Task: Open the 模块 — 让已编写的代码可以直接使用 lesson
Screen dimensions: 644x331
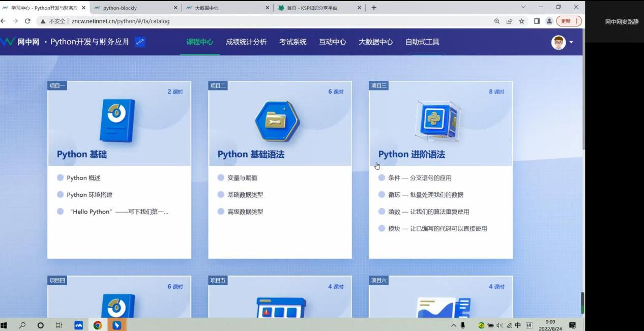Action: (437, 228)
